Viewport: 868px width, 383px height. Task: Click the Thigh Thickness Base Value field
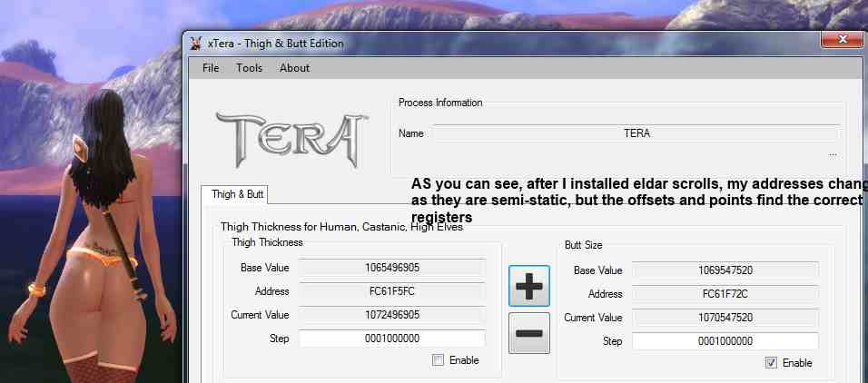point(392,268)
